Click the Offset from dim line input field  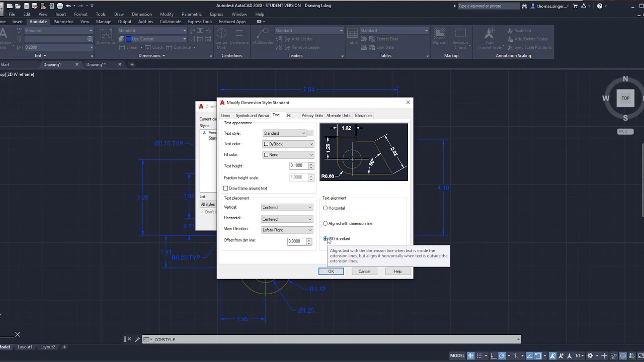pyautogui.click(x=296, y=241)
